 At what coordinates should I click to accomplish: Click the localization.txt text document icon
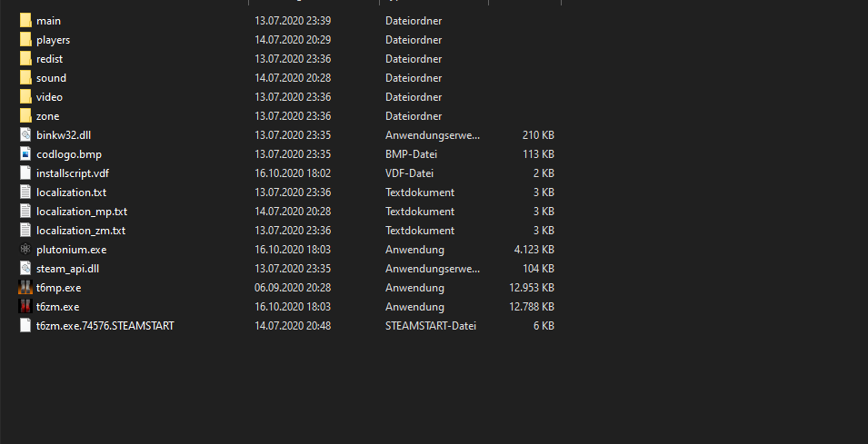pyautogui.click(x=25, y=192)
